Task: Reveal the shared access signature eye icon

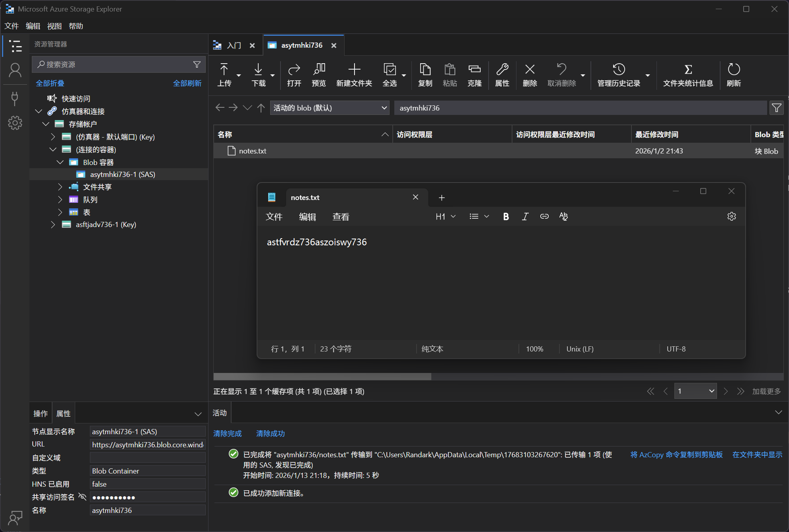Action: [82, 497]
